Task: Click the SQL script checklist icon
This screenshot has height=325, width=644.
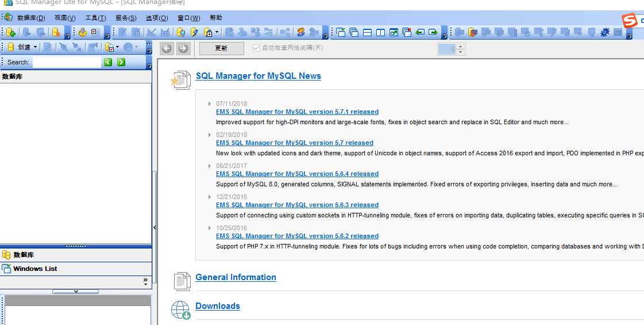Action: pyautogui.click(x=95, y=32)
